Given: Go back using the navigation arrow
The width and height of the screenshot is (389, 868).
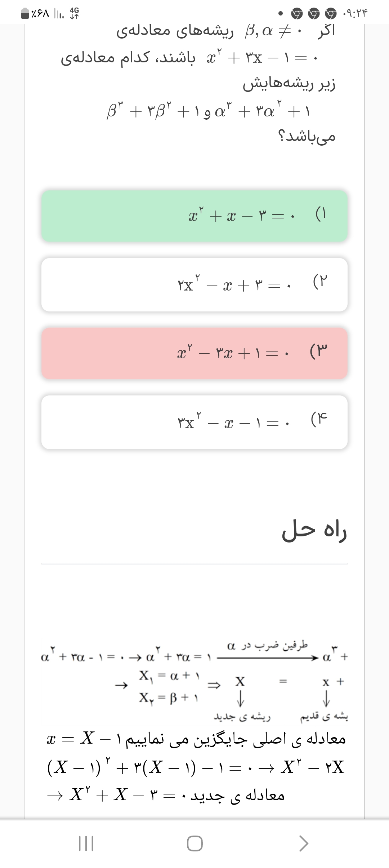Looking at the screenshot, I should (x=304, y=843).
